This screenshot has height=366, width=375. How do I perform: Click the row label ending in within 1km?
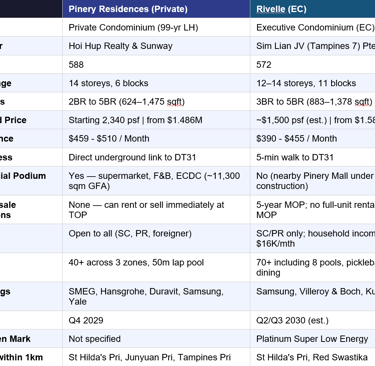(31, 357)
